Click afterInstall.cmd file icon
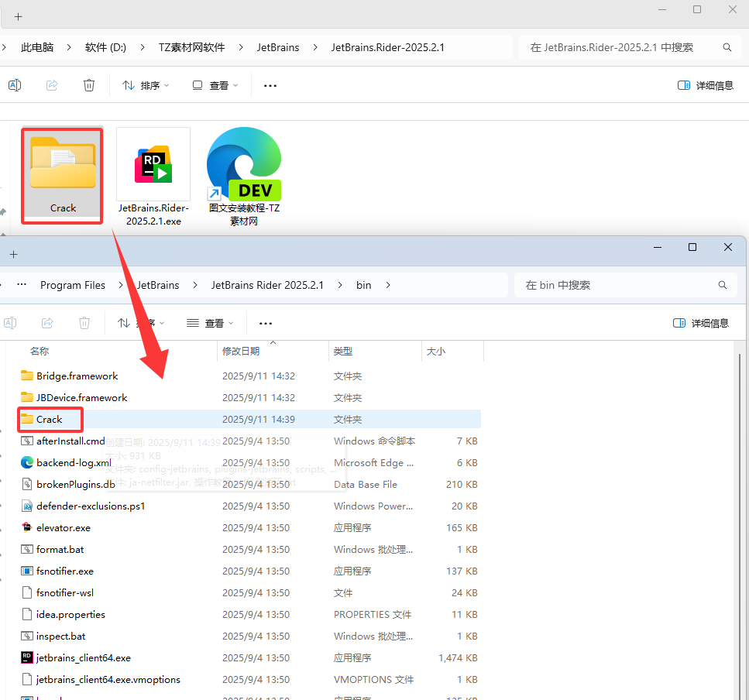749x700 pixels. (x=27, y=441)
